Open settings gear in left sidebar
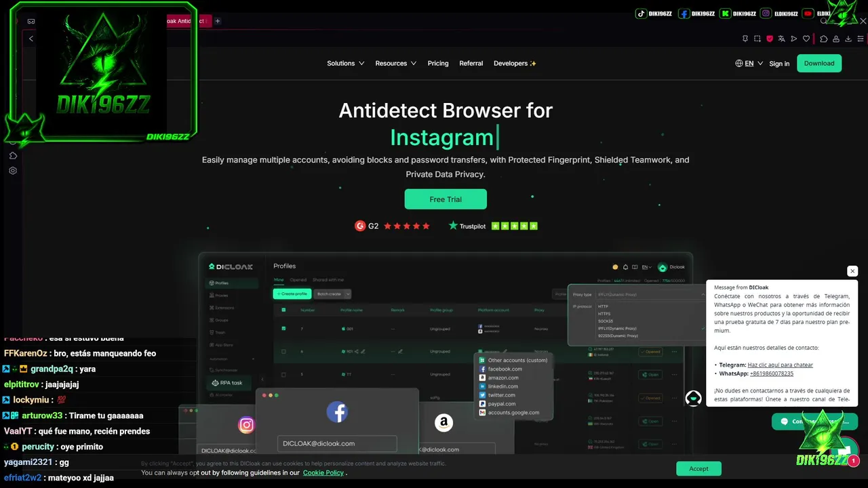868x488 pixels. 13,171
